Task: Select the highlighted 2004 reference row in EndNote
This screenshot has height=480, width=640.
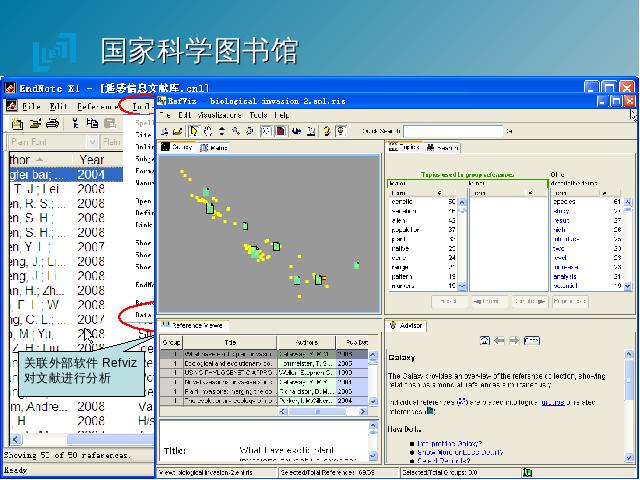Action: coord(66,174)
